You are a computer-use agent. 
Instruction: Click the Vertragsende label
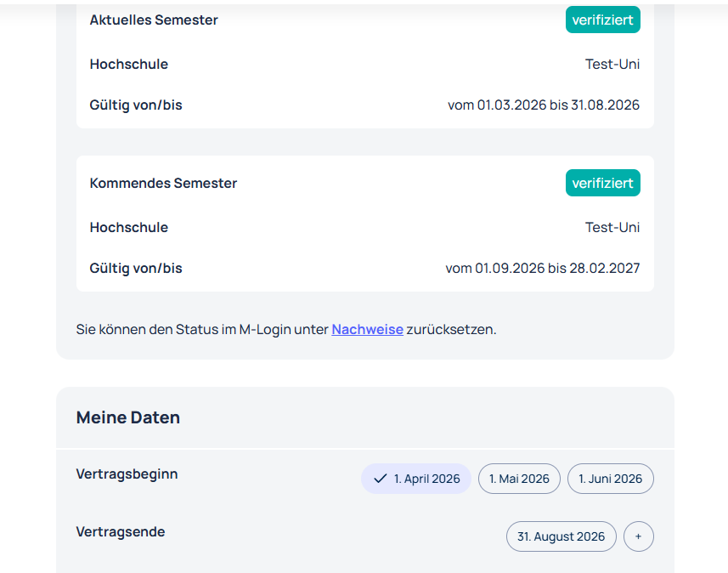tap(121, 531)
